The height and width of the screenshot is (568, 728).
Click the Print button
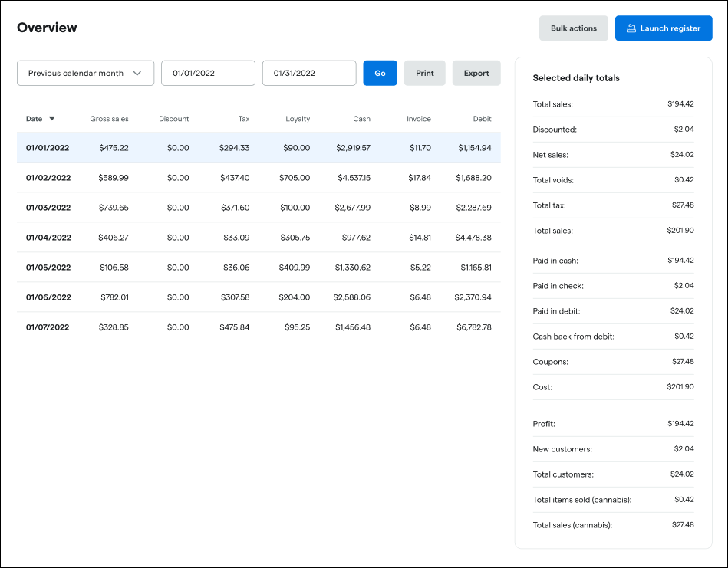click(x=424, y=73)
